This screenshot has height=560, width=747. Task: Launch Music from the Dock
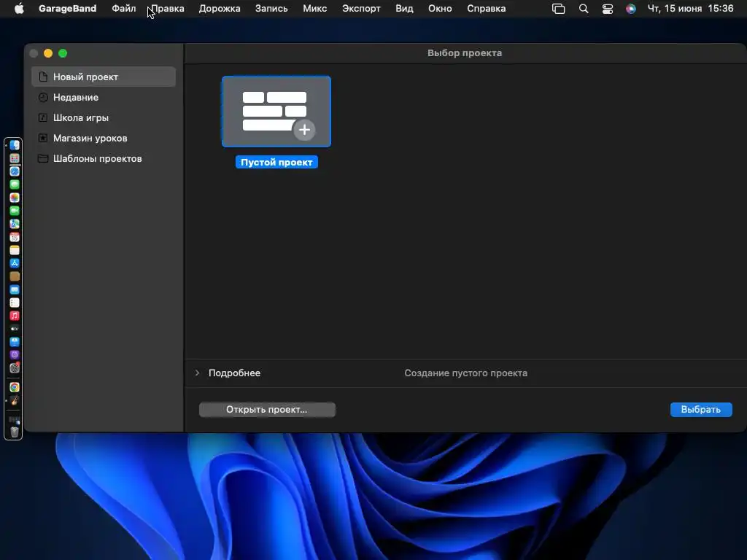pos(15,316)
